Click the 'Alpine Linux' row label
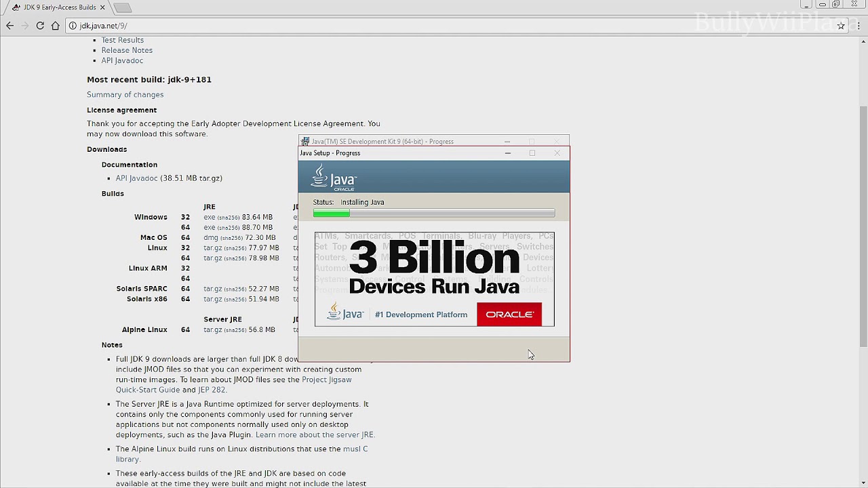868x488 pixels. click(x=144, y=330)
